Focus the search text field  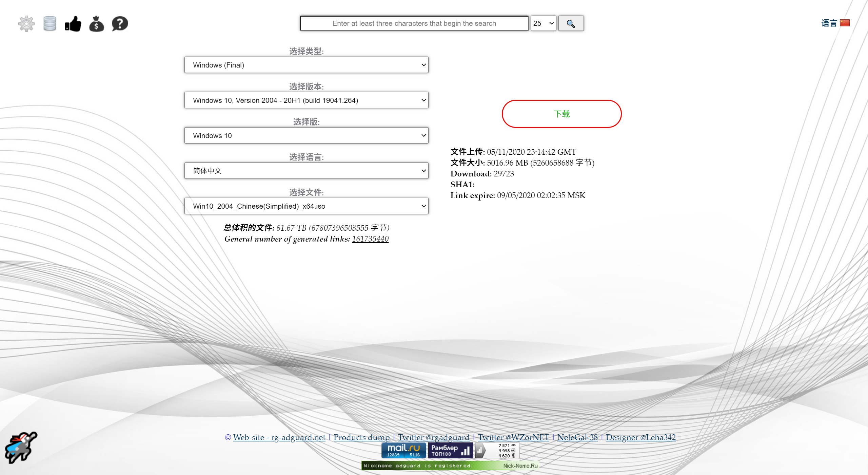(x=414, y=23)
